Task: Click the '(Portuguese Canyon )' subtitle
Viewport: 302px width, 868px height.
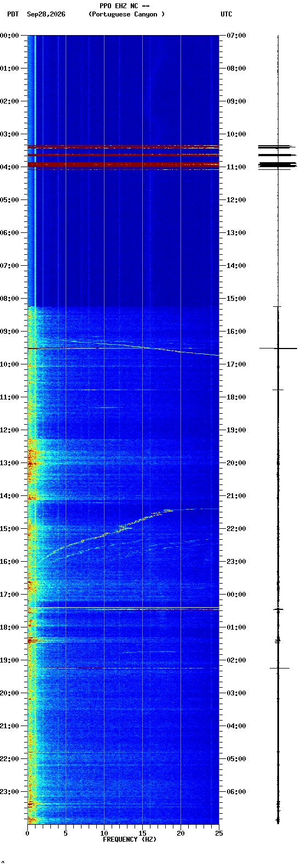Action: click(126, 14)
